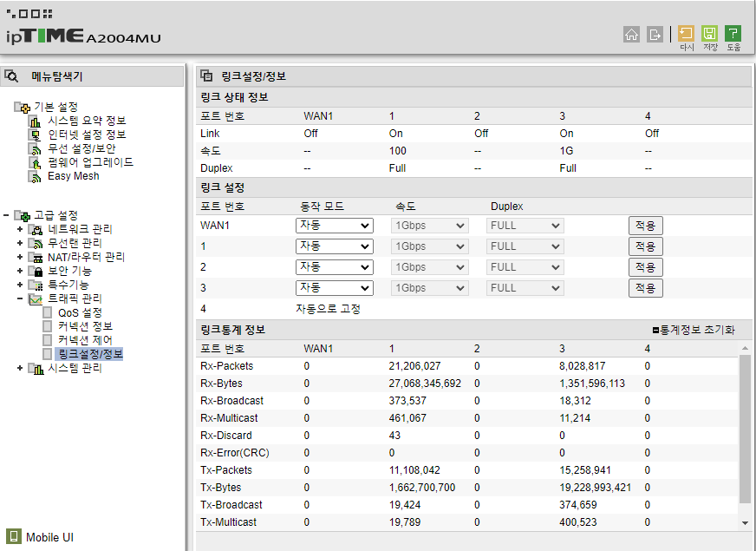The image size is (756, 551).
Task: Click the 네트워크 관리 icon
Action: [36, 230]
